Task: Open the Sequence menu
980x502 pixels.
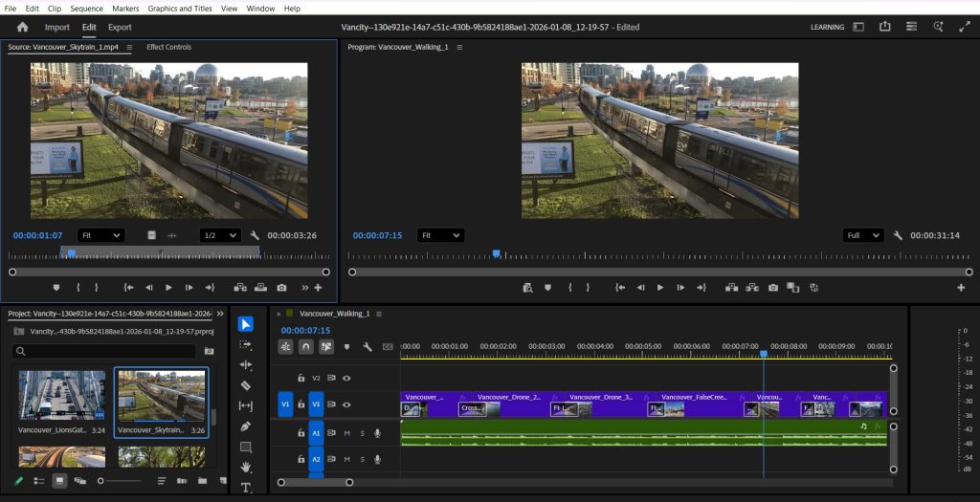Action: 86,9
